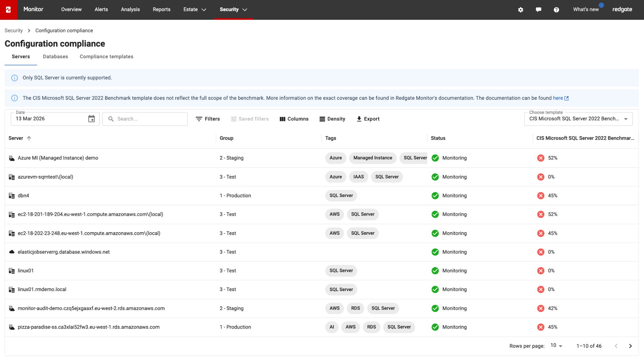The width and height of the screenshot is (644, 360).
Task: Open the feedback chat icon
Action: [538, 9]
